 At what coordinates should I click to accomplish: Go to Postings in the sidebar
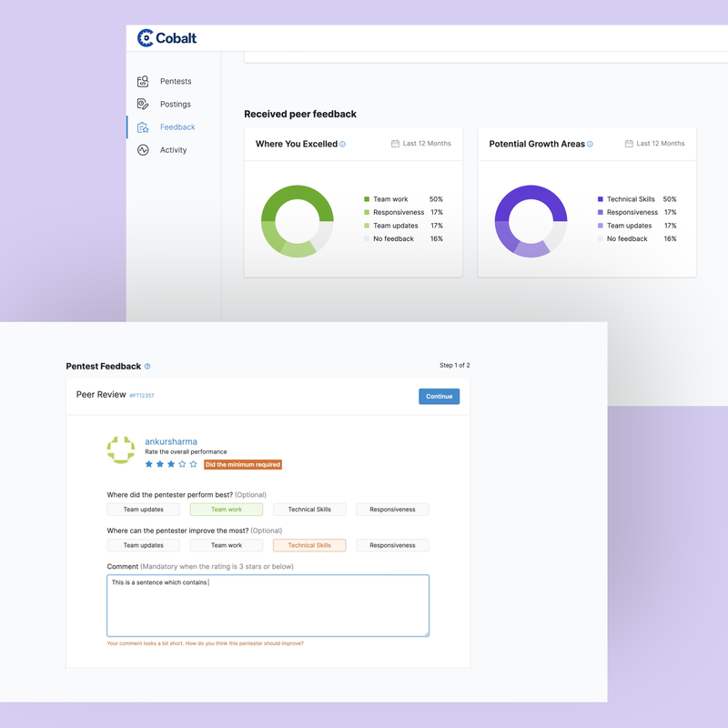coord(176,105)
